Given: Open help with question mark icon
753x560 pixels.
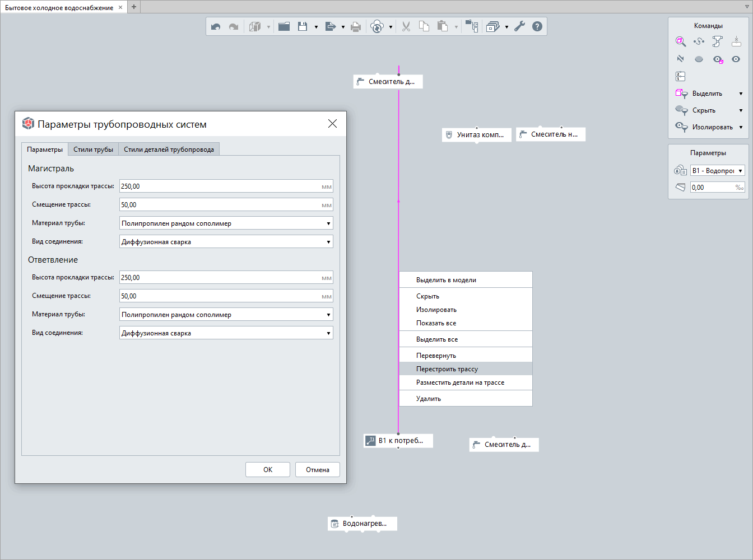Looking at the screenshot, I should [x=537, y=26].
